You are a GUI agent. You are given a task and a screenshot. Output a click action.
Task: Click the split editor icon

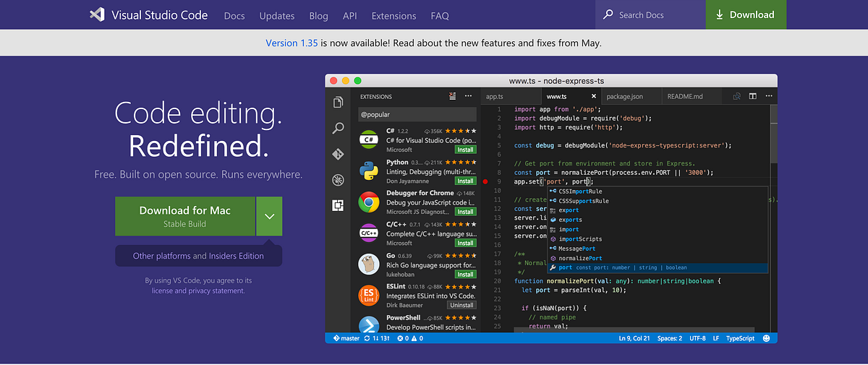point(752,96)
